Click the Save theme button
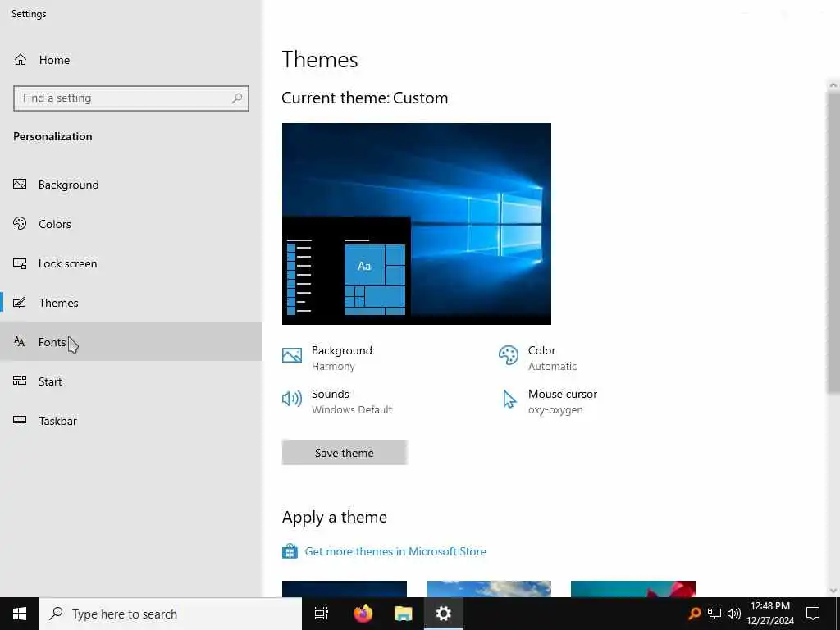Image resolution: width=840 pixels, height=630 pixels. [345, 453]
